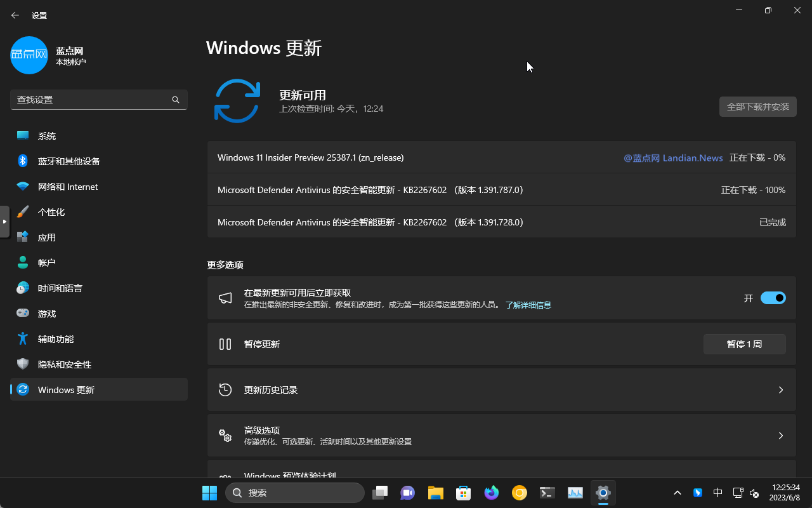Viewport: 812px width, 508px height.
Task: Show hidden tray icons chevron
Action: pyautogui.click(x=678, y=493)
